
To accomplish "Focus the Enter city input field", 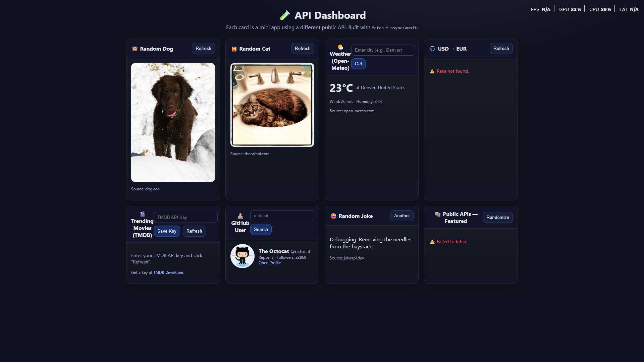I will pyautogui.click(x=383, y=50).
